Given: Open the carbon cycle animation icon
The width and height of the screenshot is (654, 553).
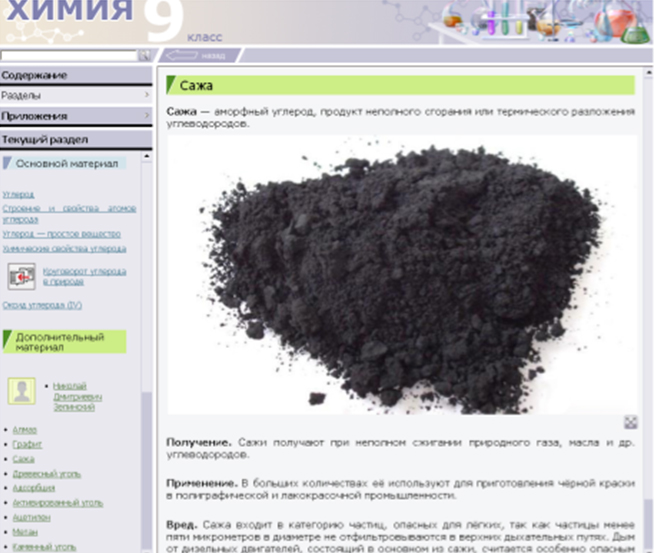Looking at the screenshot, I should click(x=22, y=275).
